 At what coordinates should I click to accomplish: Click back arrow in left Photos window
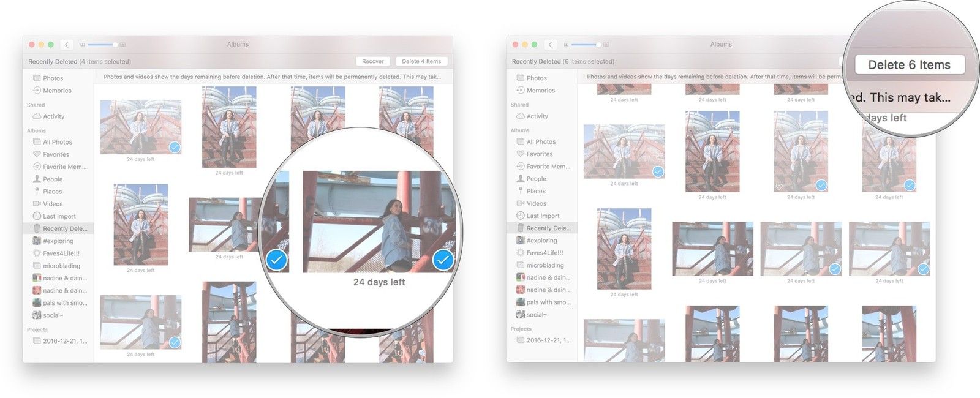[x=67, y=45]
